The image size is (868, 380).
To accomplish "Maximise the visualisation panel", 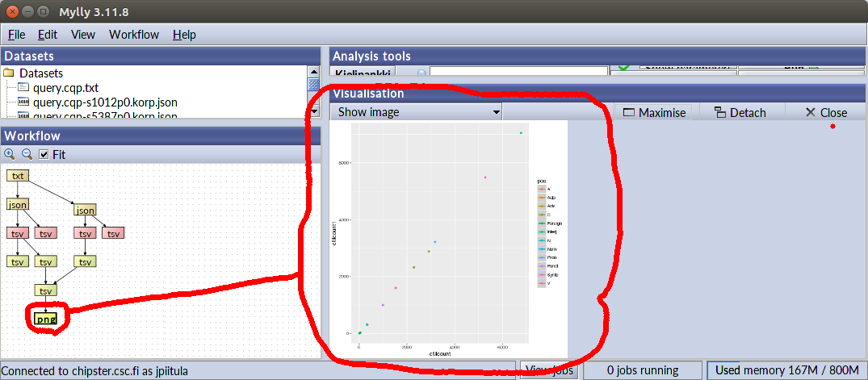I will pyautogui.click(x=654, y=112).
